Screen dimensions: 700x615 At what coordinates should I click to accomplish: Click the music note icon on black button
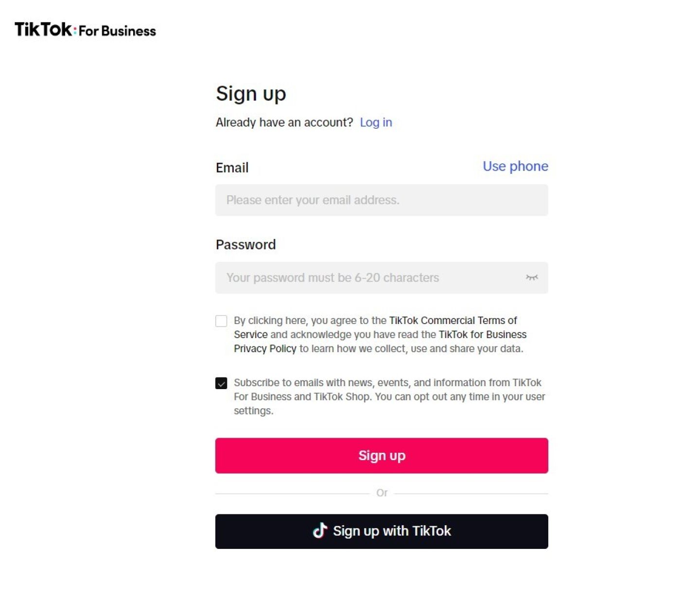point(320,530)
